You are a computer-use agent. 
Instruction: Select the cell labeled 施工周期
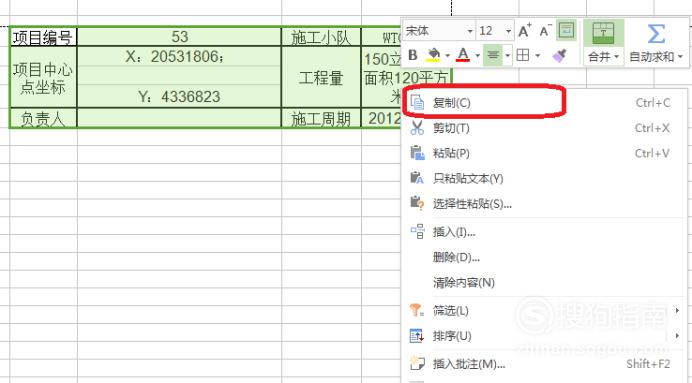coord(321,118)
